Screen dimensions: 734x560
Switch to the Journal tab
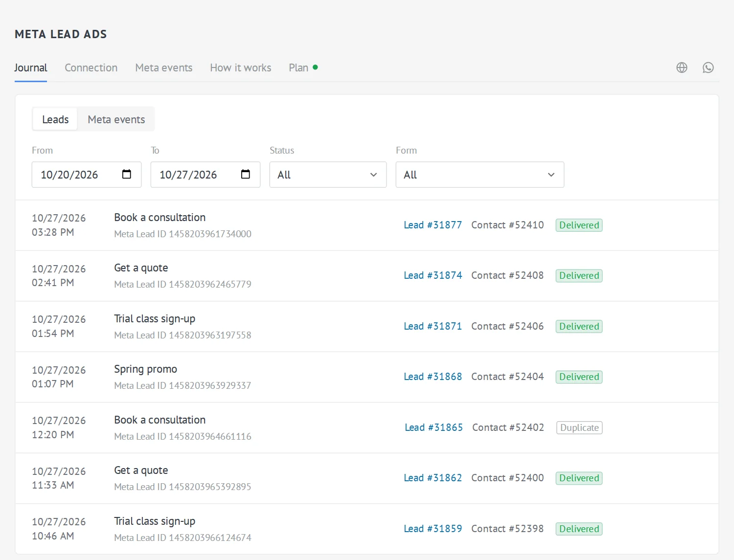click(x=31, y=67)
